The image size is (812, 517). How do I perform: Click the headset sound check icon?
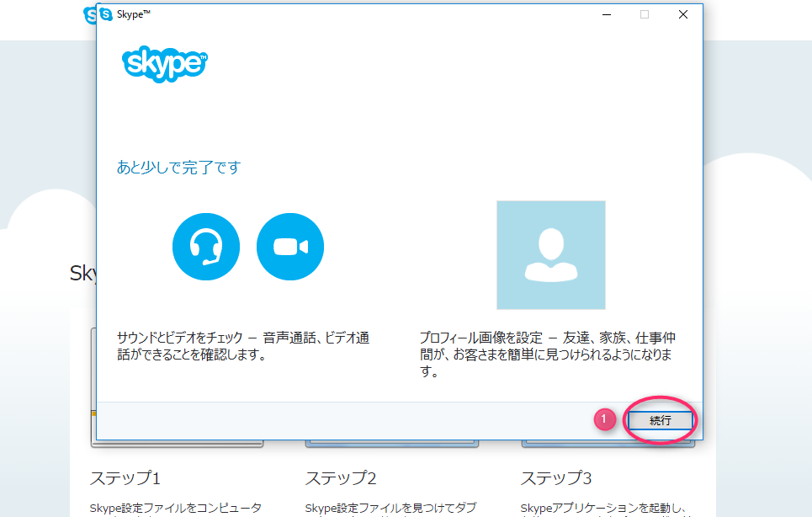tap(206, 247)
